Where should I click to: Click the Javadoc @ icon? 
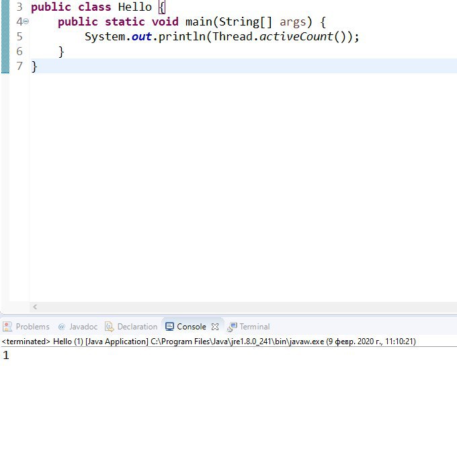(x=62, y=327)
